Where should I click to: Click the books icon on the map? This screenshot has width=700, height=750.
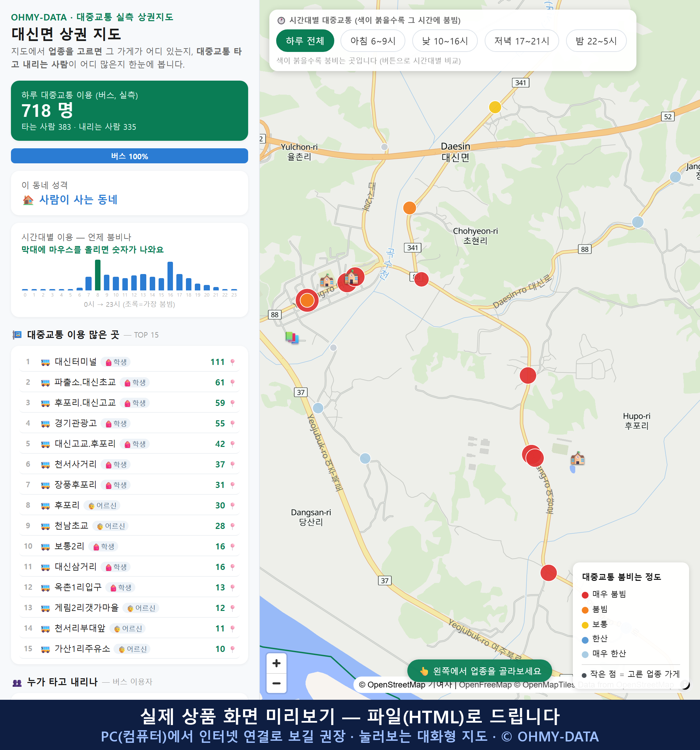pos(292,337)
